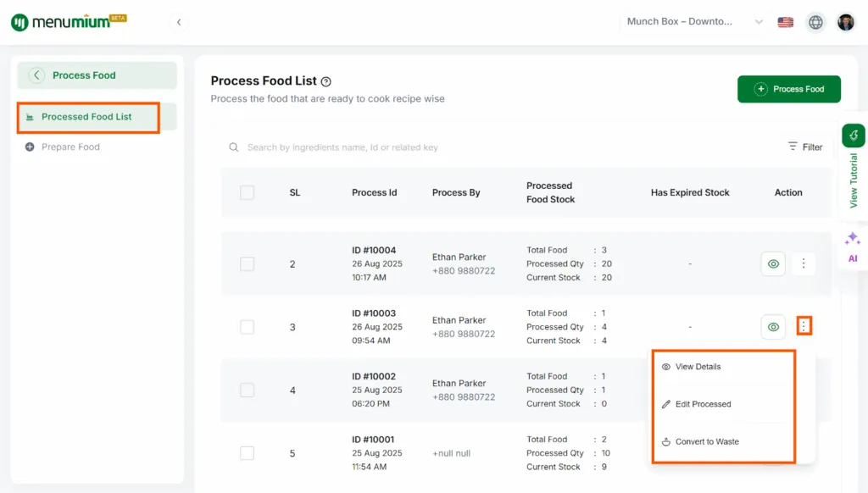This screenshot has width=868, height=493.
Task: View ID #10004 with the eye icon
Action: (773, 264)
